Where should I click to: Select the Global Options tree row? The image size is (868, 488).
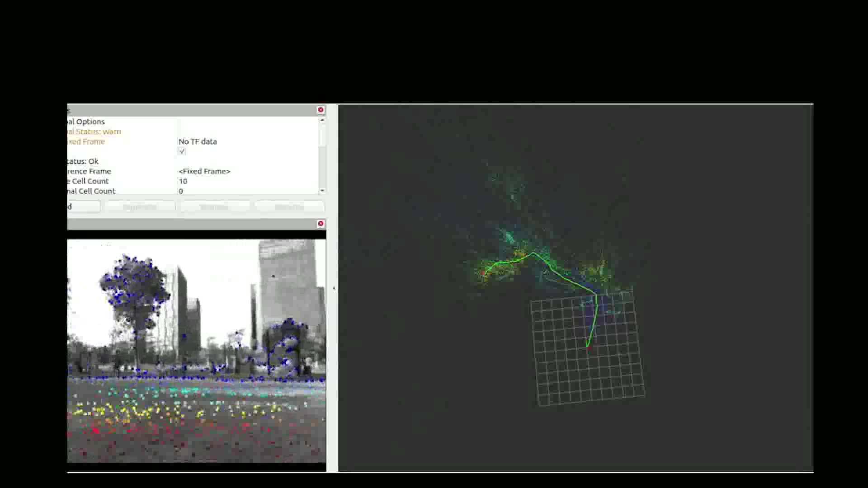coord(86,122)
